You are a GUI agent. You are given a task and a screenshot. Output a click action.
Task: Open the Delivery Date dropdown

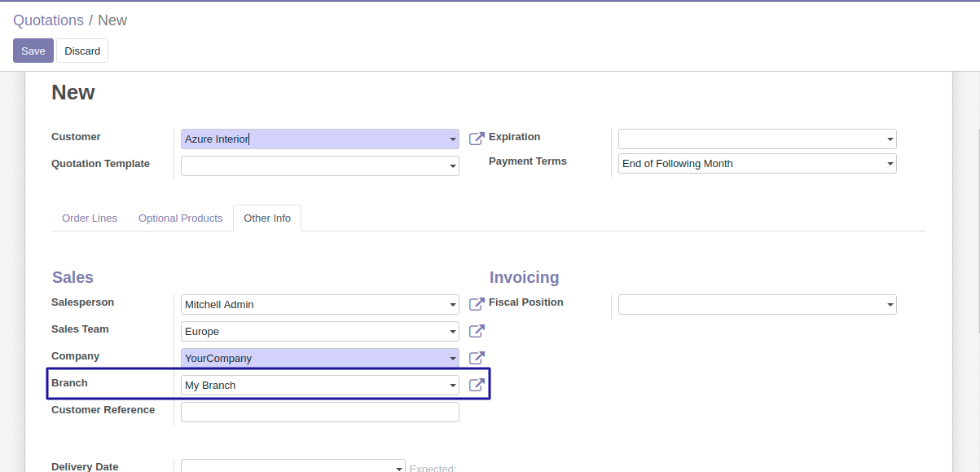pos(398,468)
